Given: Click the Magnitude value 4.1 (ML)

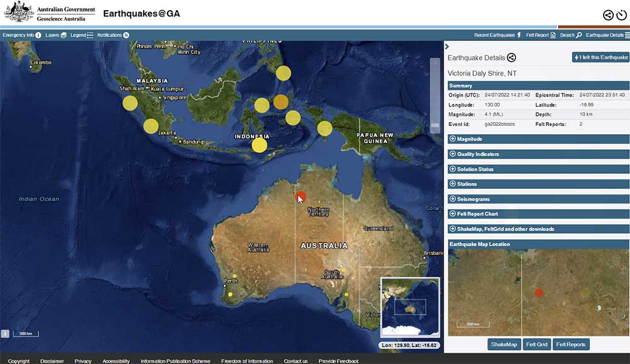Looking at the screenshot, I should coord(493,114).
